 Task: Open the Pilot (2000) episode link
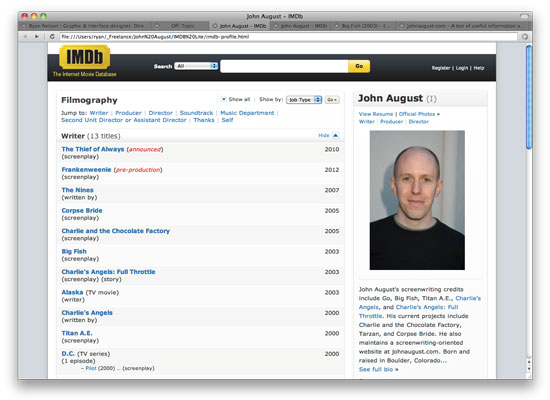pos(91,368)
